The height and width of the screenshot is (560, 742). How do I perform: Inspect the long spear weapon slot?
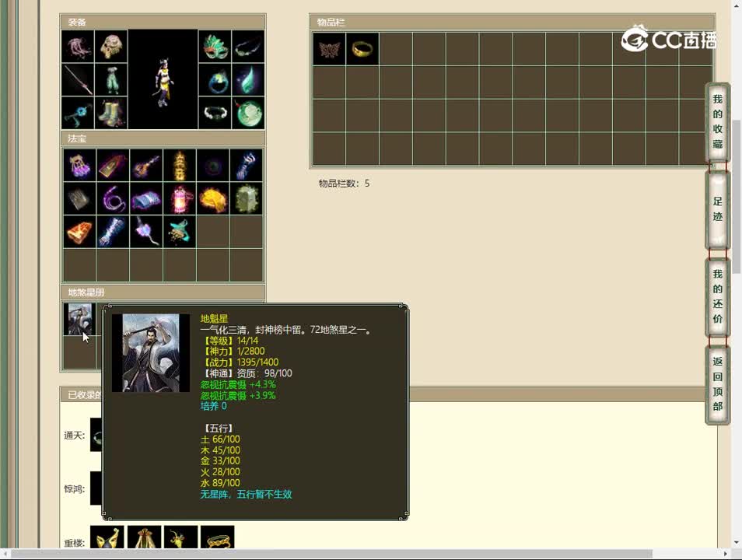[x=78, y=79]
